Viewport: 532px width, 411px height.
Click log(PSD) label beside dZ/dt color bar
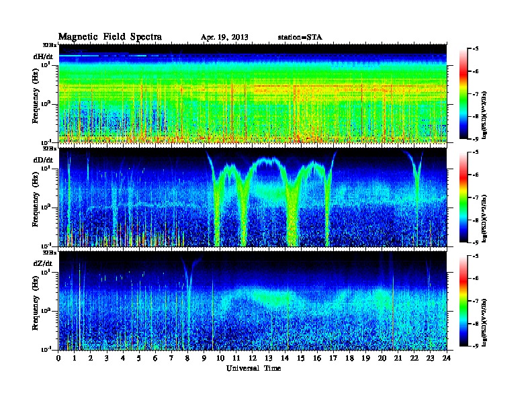point(484,322)
